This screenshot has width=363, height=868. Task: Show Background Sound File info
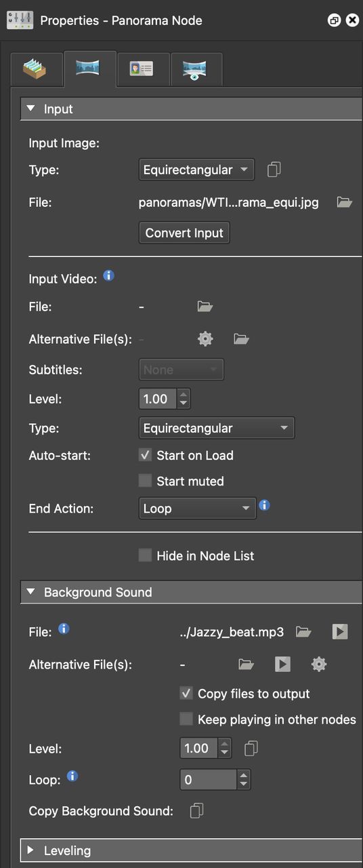click(64, 629)
